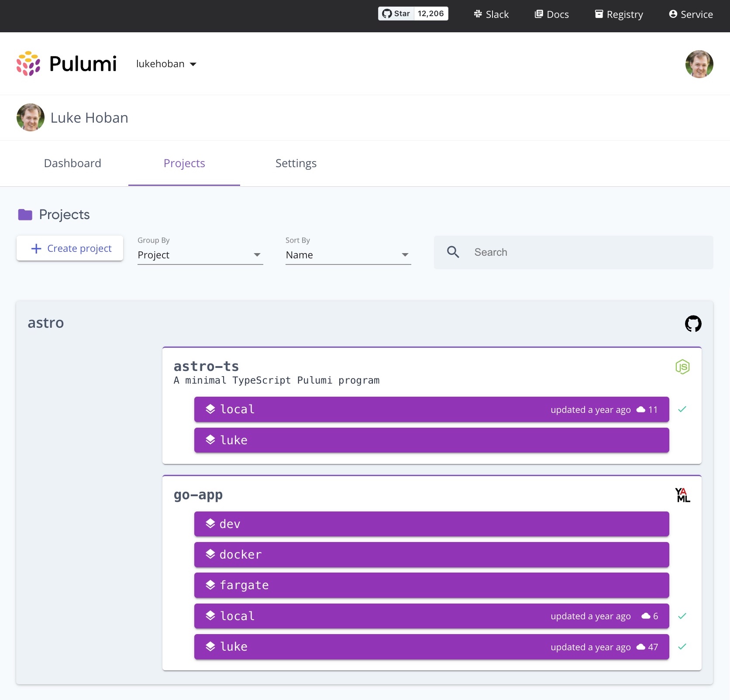Switch to the Projects tab
Screen dimensions: 730x700
[184, 163]
